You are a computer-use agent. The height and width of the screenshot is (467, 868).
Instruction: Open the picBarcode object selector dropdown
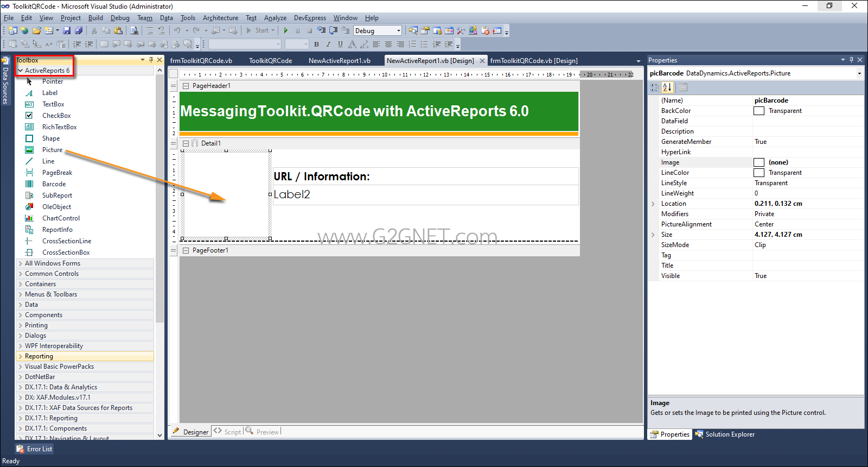(859, 73)
